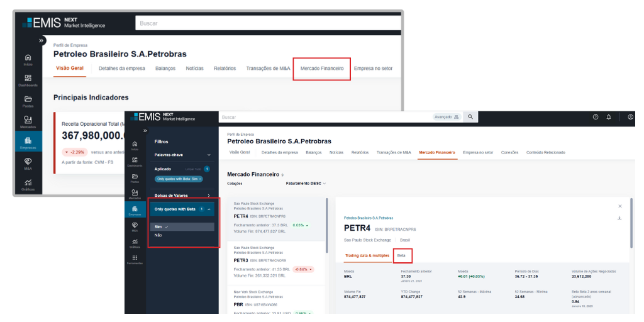Open the help question mark icon
Image resolution: width=644 pixels, height=322 pixels.
coord(596,117)
